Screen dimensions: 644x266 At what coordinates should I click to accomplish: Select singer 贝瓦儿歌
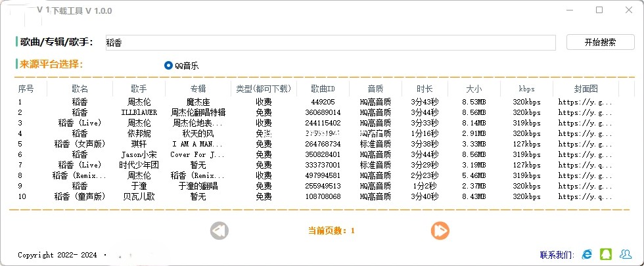139,196
